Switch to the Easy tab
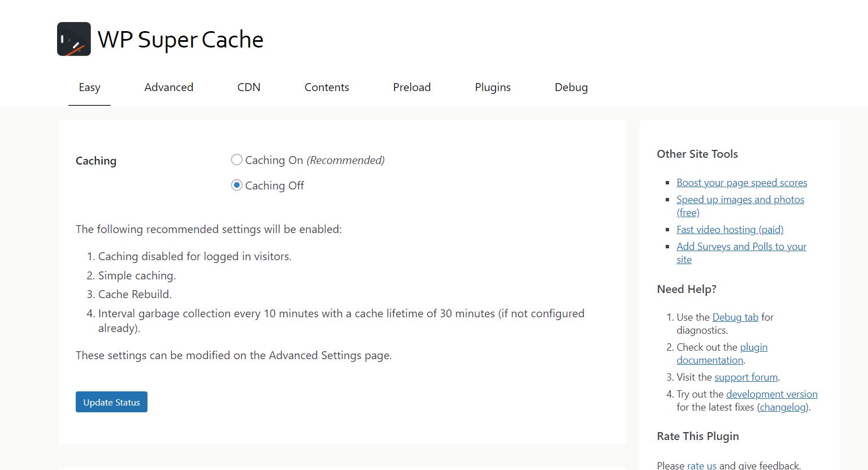 [x=89, y=87]
